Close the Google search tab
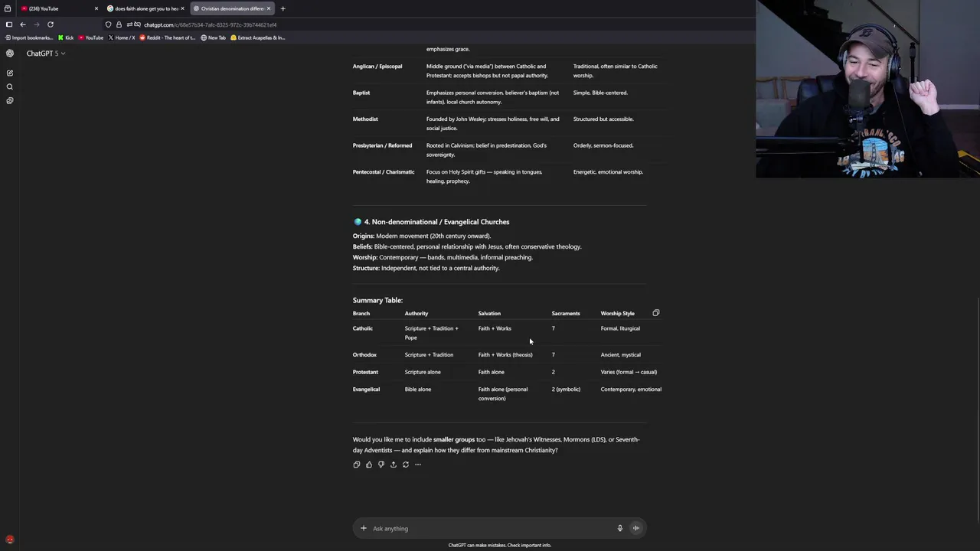 [x=182, y=8]
